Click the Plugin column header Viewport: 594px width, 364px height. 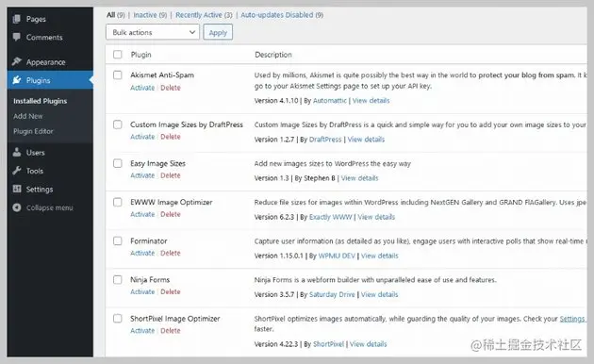pos(140,55)
